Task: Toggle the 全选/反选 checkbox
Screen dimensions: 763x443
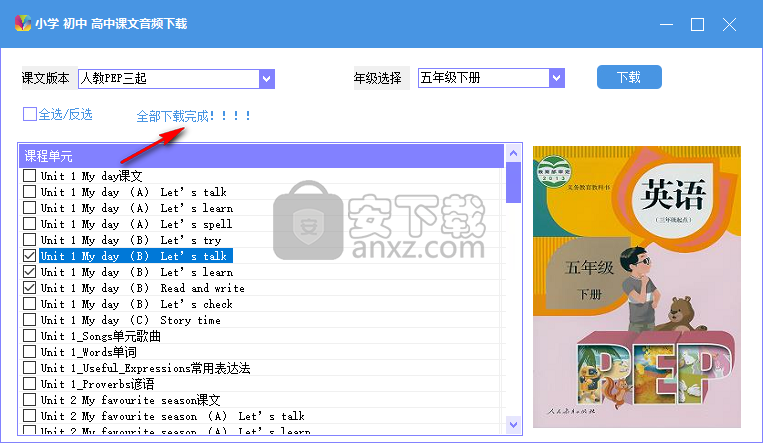Action: tap(30, 114)
